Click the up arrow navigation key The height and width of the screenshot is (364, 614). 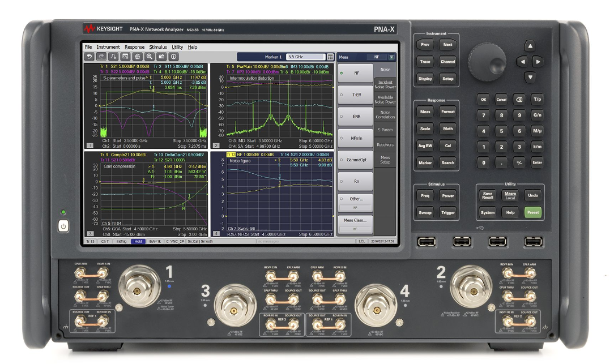[x=530, y=46]
